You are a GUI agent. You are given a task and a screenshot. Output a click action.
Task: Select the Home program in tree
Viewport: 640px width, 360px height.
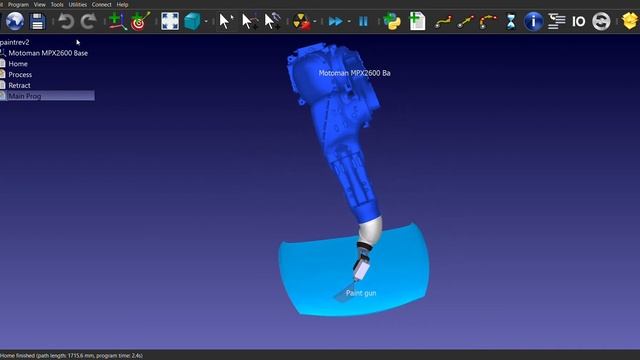click(18, 64)
